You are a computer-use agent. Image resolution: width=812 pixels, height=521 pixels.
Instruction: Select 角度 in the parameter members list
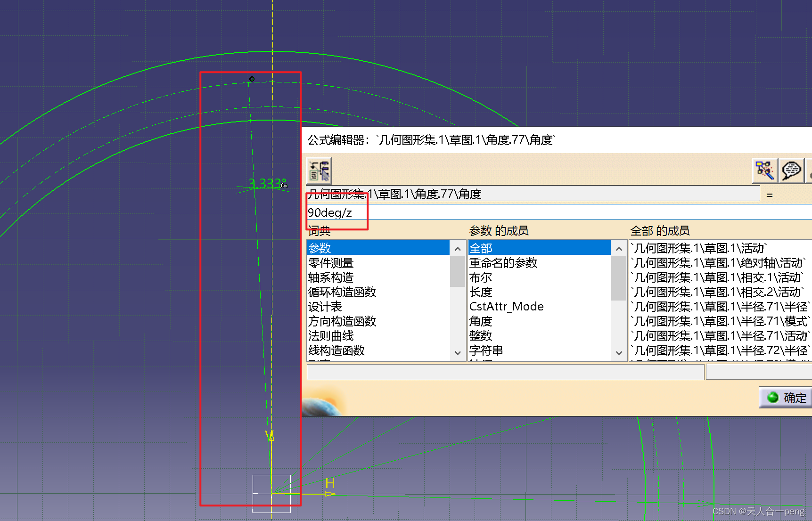click(x=481, y=321)
